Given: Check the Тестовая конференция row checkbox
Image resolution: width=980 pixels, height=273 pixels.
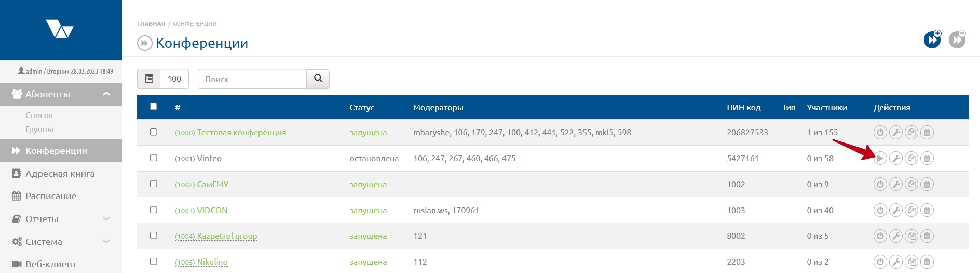Looking at the screenshot, I should (153, 132).
